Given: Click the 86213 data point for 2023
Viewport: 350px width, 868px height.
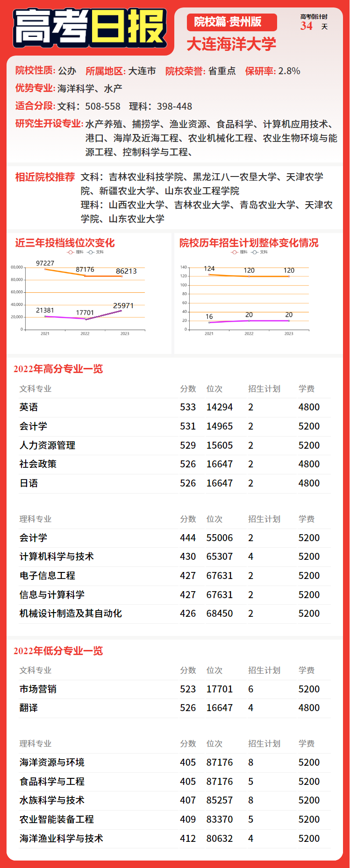Looking at the screenshot, I should point(122,276).
